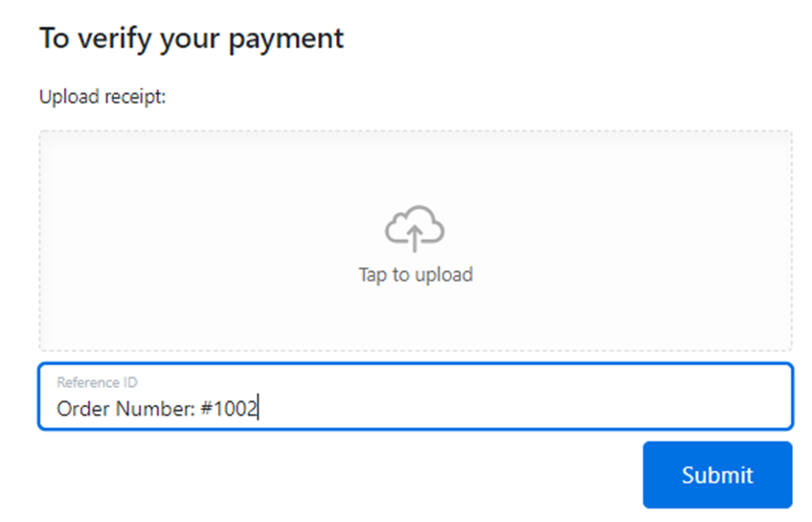Image resolution: width=812 pixels, height=522 pixels.
Task: Click blank space right of the cloud icon
Action: coord(622,230)
